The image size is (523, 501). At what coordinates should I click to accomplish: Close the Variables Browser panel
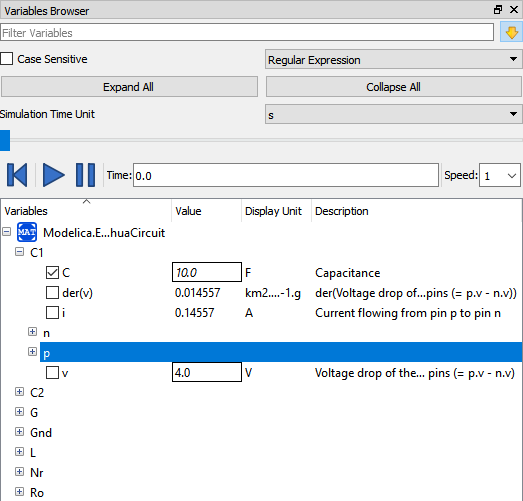pos(514,10)
